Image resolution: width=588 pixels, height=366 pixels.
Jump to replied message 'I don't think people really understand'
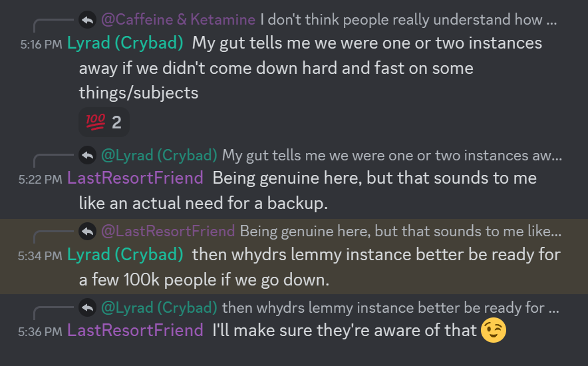point(408,19)
